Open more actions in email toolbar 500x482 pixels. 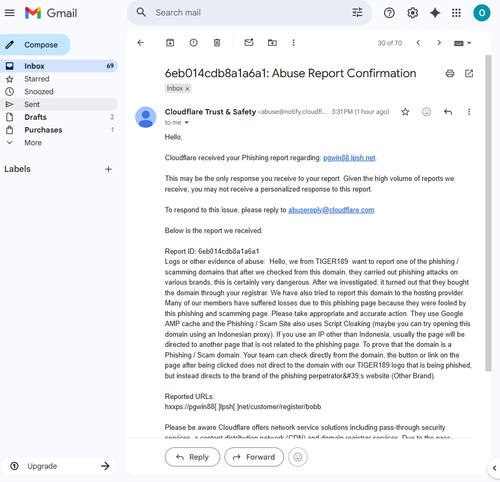[293, 43]
